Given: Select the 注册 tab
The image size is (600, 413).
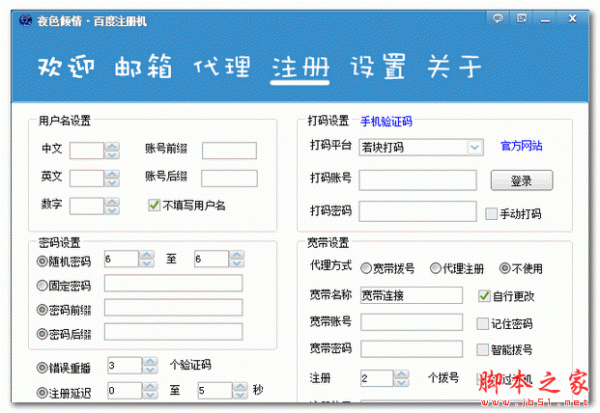Looking at the screenshot, I should tap(300, 67).
